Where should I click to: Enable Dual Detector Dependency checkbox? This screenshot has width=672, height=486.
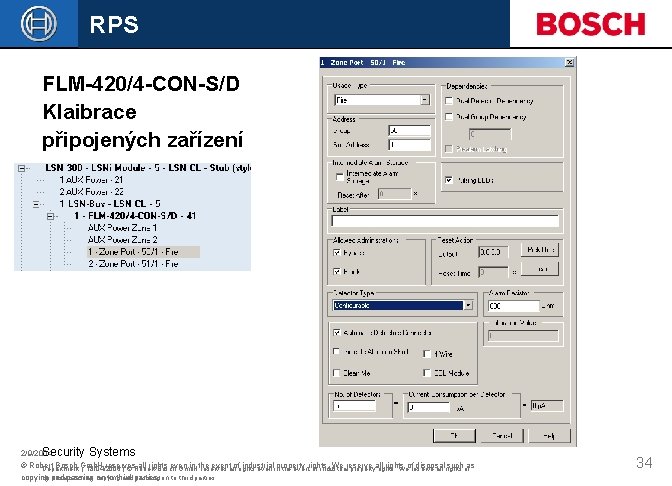(449, 101)
